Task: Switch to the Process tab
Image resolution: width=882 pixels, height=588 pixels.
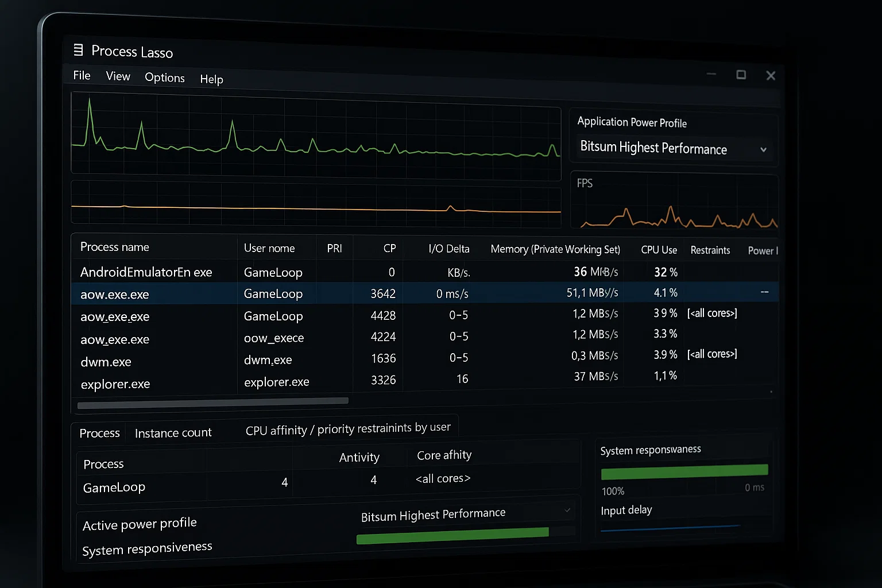Action: pos(99,433)
